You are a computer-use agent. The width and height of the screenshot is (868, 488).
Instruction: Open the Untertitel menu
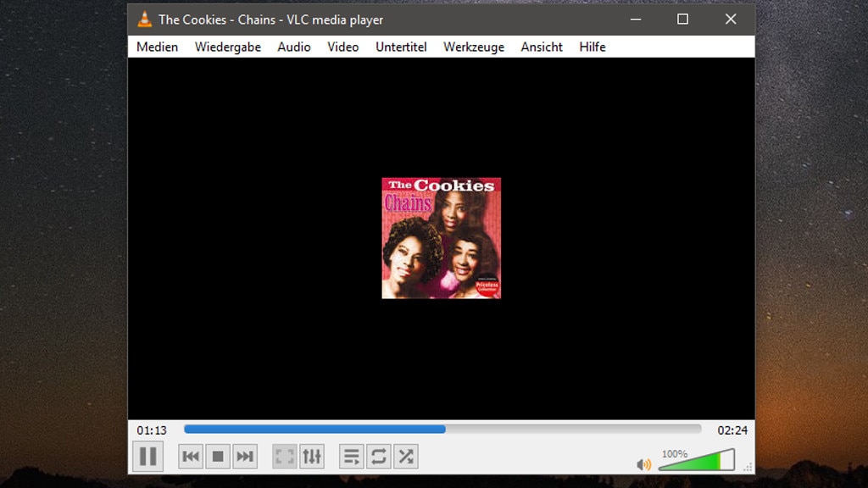[x=401, y=47]
